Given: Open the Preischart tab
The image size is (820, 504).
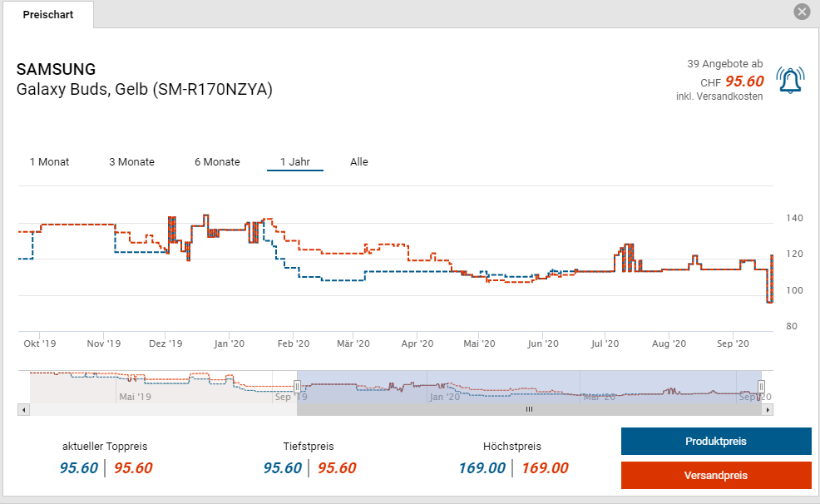Looking at the screenshot, I should [47, 15].
